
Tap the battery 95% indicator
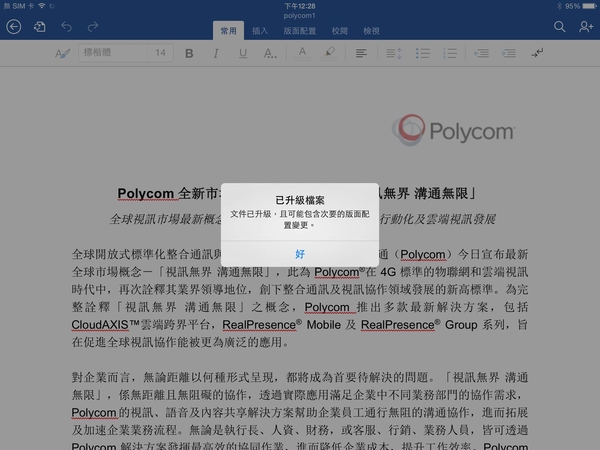(581, 6)
